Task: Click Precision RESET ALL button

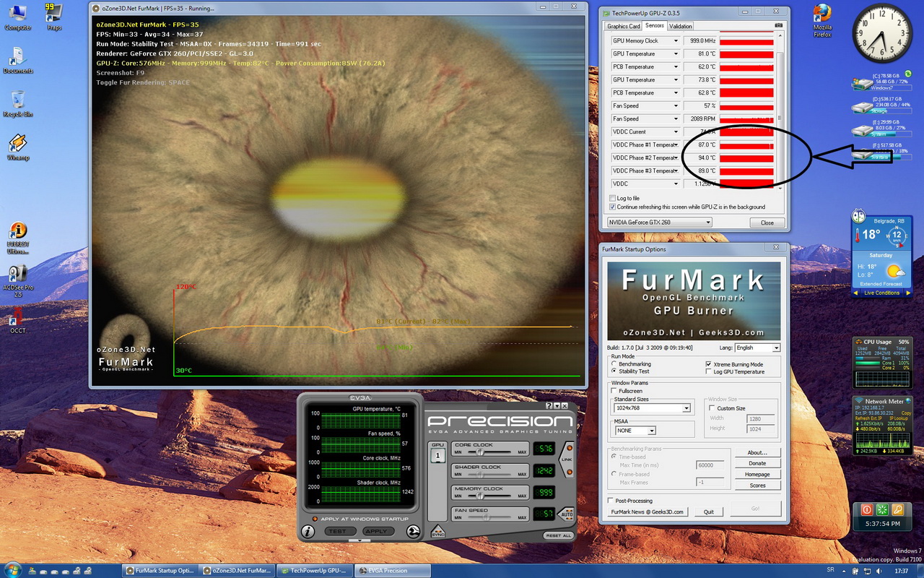Action: tap(558, 535)
